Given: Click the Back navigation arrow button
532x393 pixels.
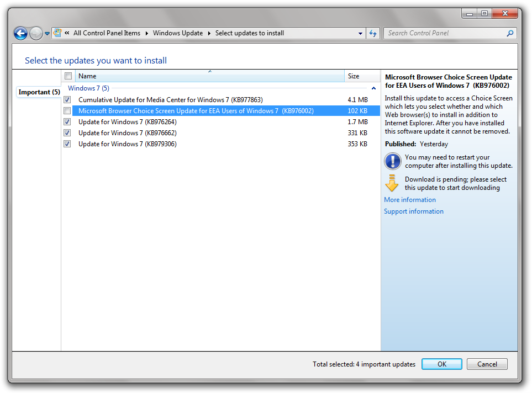Looking at the screenshot, I should coord(20,33).
